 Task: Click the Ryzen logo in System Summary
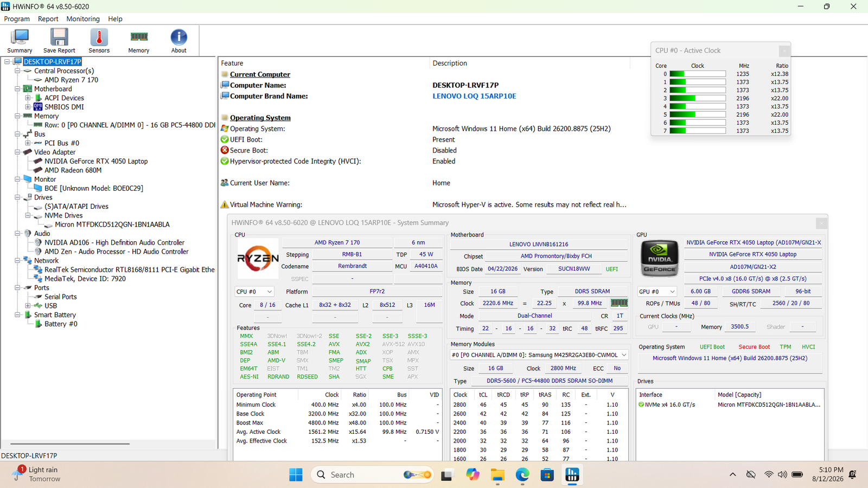coord(258,259)
